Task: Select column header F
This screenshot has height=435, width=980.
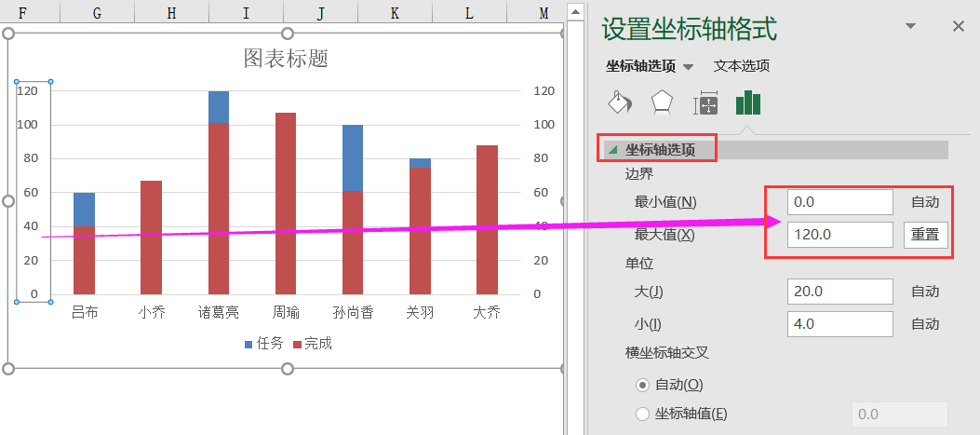Action: (x=22, y=12)
